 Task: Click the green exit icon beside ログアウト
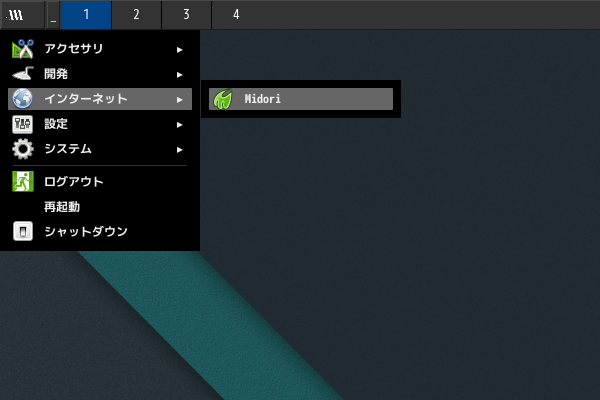pyautogui.click(x=23, y=181)
